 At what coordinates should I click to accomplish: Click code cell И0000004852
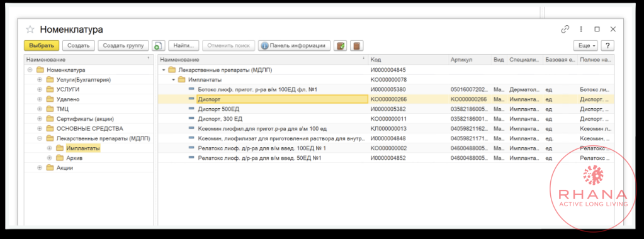409,158
